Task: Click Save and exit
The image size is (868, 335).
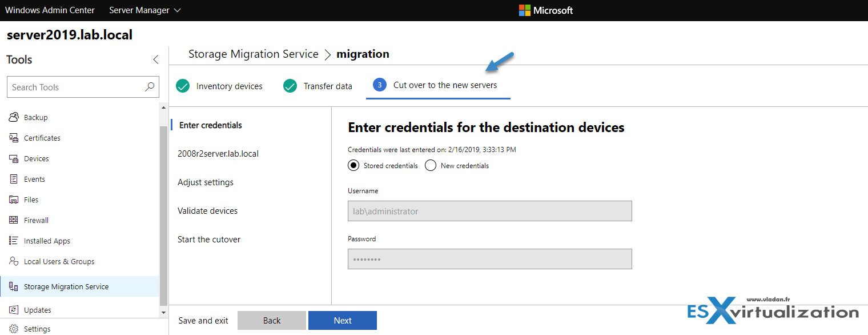Action: 203,321
